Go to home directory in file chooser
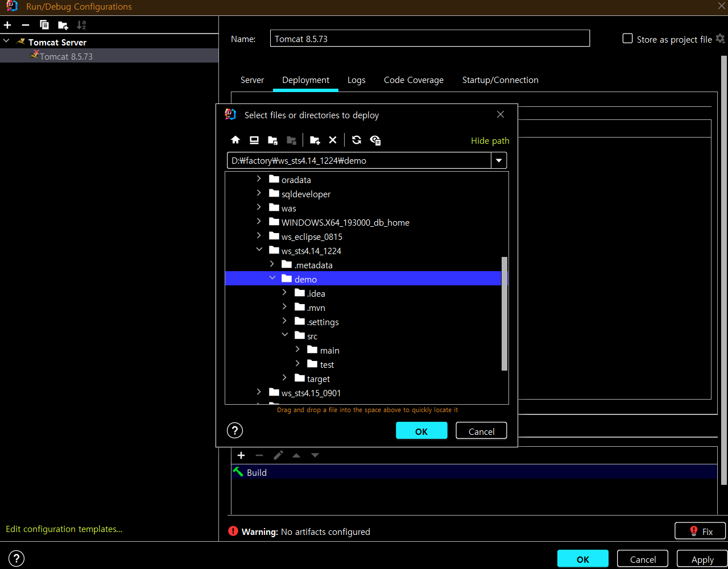Viewport: 728px width, 569px height. click(x=235, y=140)
